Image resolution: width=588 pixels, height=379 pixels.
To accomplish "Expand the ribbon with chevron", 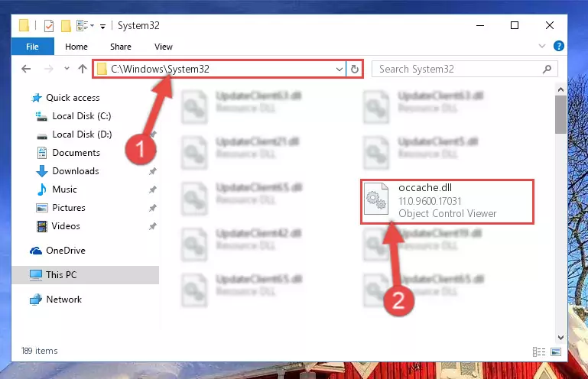I will pyautogui.click(x=542, y=46).
